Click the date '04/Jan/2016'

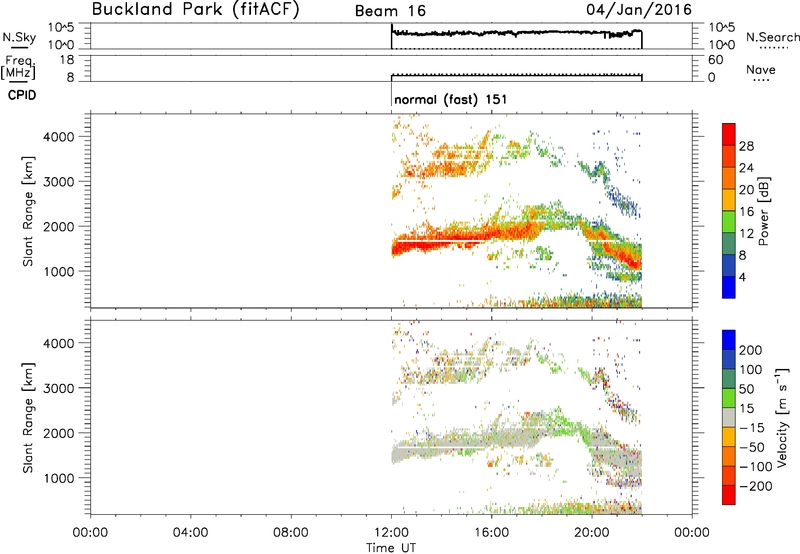tap(639, 10)
